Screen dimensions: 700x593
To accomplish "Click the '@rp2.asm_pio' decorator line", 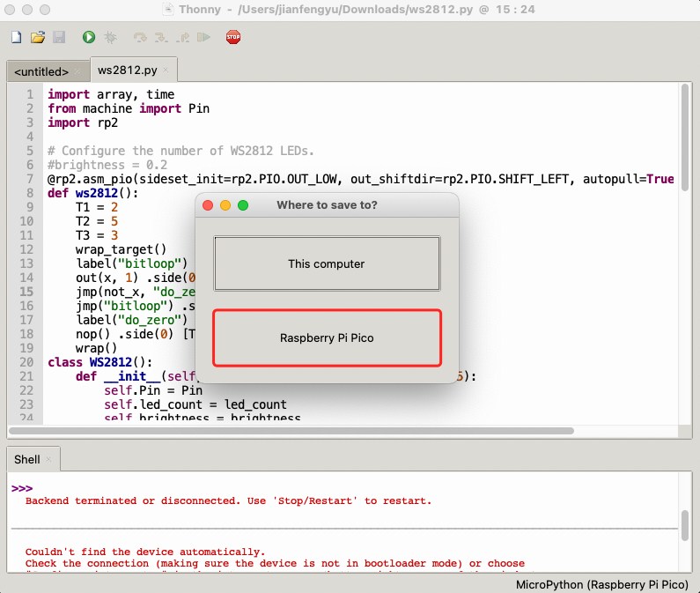I will 361,179.
